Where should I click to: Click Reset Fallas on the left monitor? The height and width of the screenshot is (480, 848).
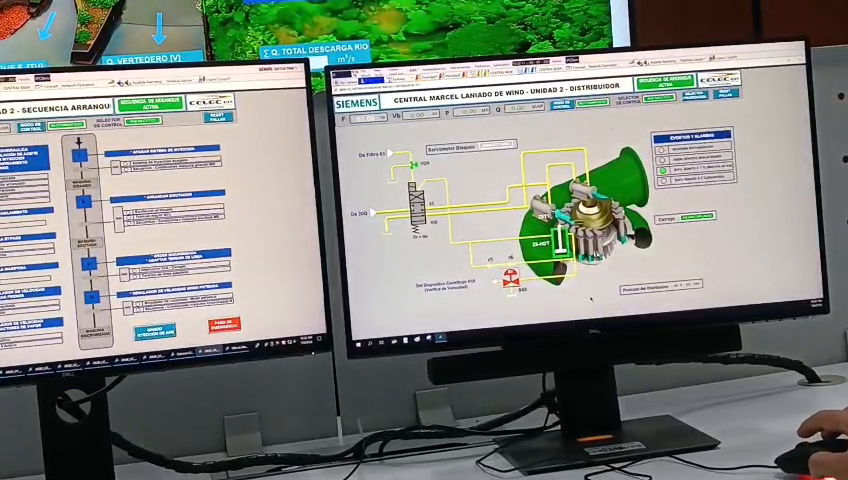click(x=218, y=117)
